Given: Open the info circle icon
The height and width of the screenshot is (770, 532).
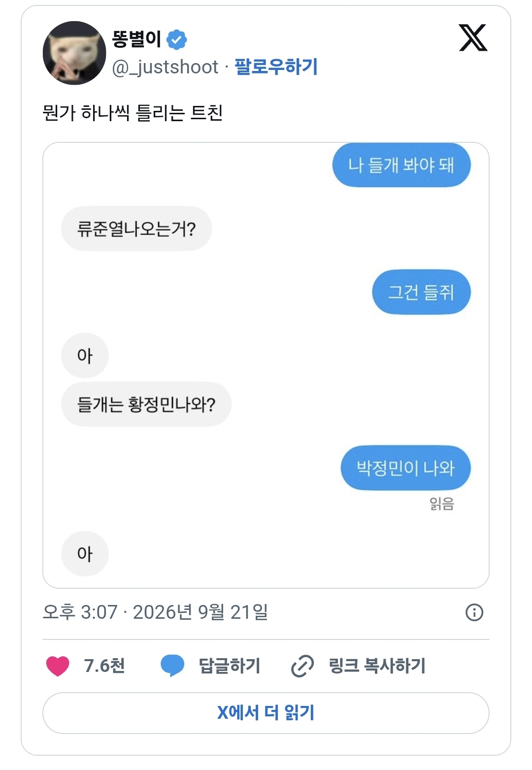Looking at the screenshot, I should click(x=474, y=612).
